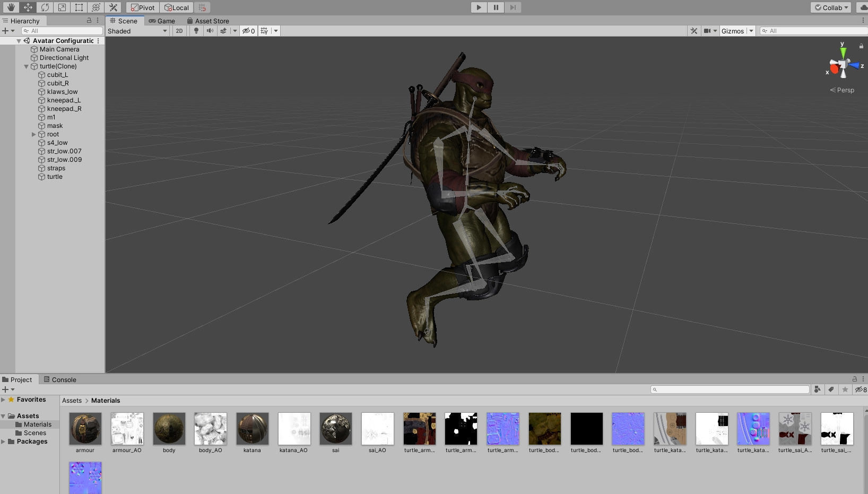Open Hierarchy panel options menu
The image size is (868, 494).
(x=98, y=20)
